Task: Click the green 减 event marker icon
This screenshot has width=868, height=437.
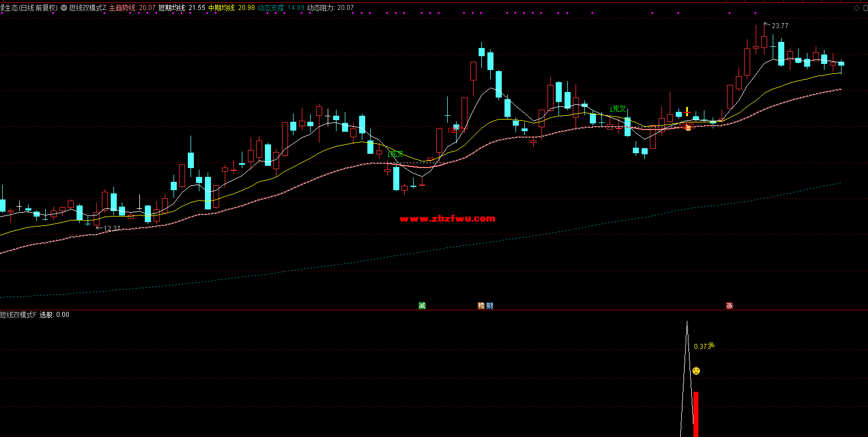Action: [x=422, y=306]
